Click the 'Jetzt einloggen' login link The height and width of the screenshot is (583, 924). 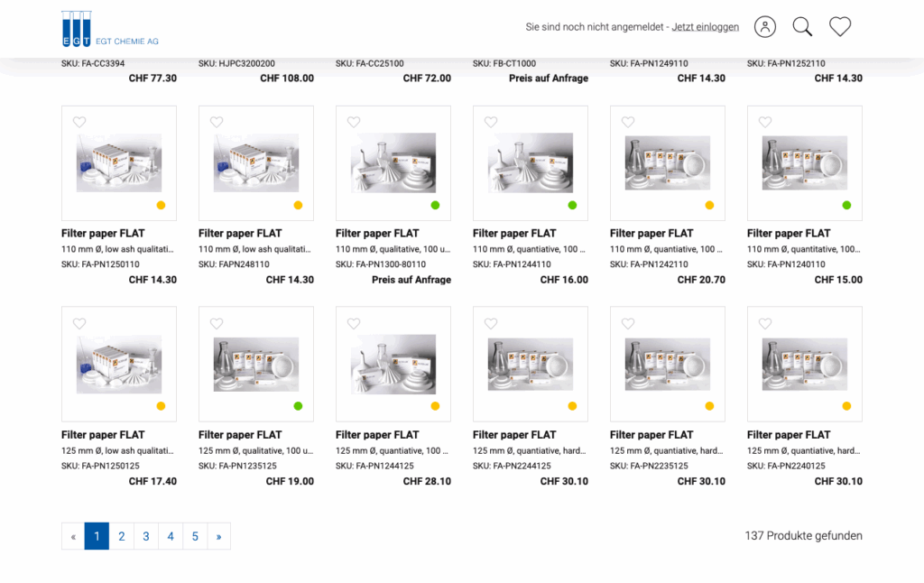point(705,27)
